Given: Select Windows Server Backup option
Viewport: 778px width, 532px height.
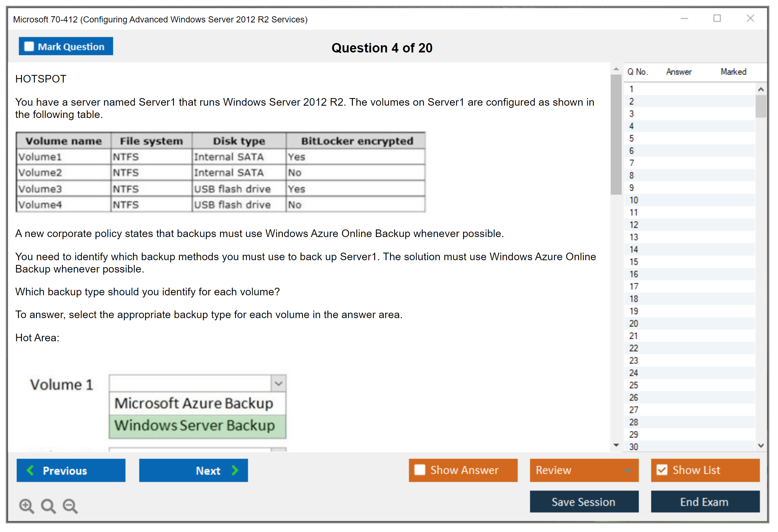Looking at the screenshot, I should pos(194,426).
